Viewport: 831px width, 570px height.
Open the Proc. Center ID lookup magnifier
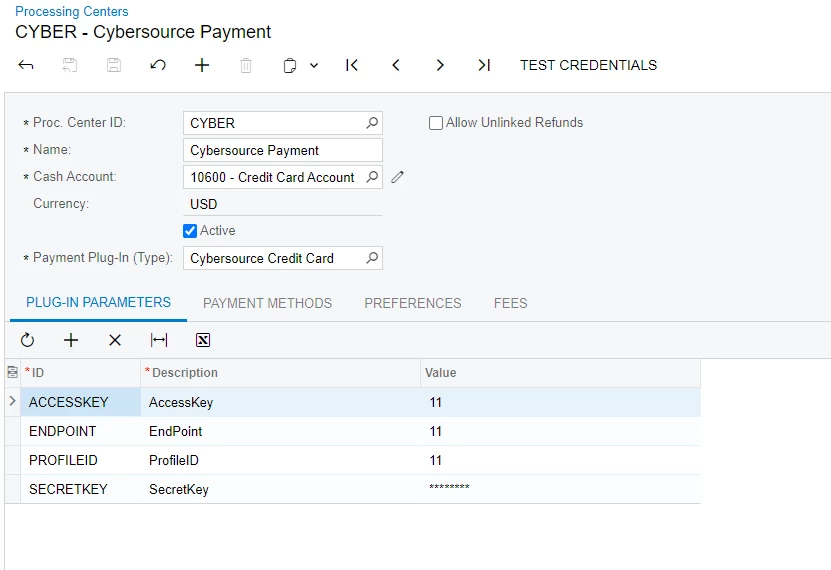coord(372,123)
